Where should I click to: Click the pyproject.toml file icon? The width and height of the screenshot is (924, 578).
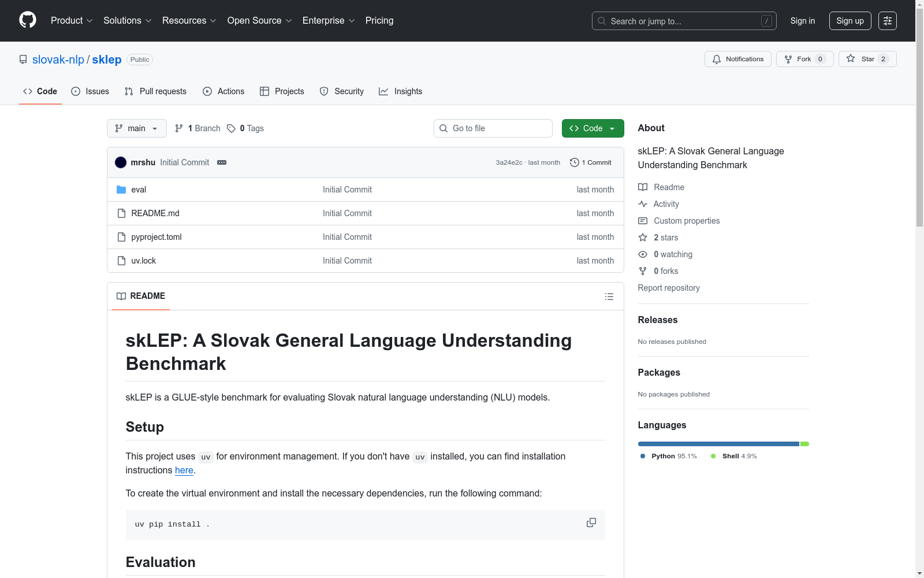(121, 237)
